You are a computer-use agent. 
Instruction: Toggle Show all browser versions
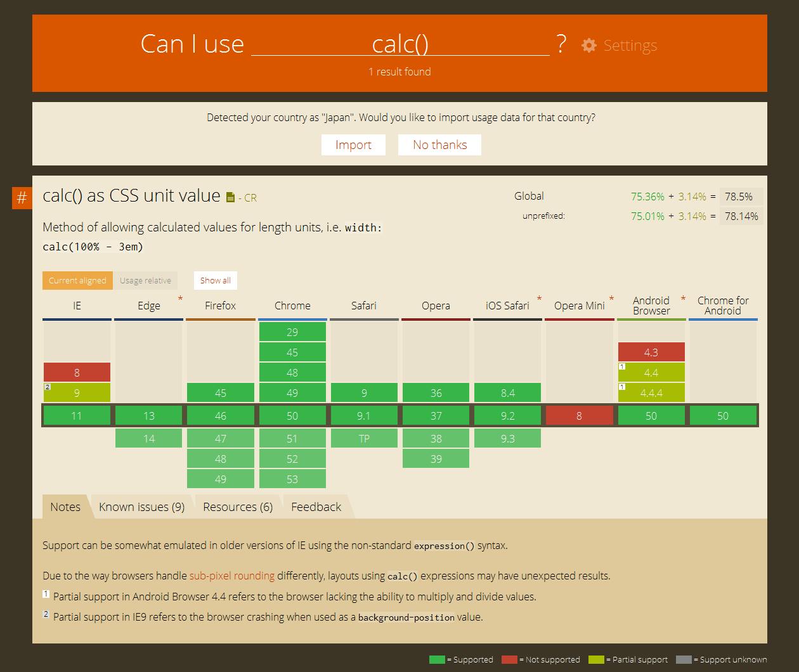click(x=216, y=281)
